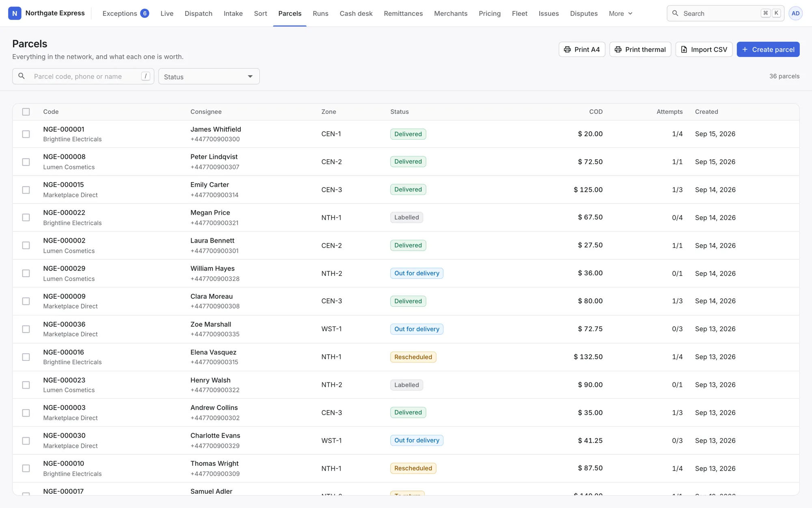Image resolution: width=812 pixels, height=508 pixels.
Task: Select the checkbox for parcel NGE-000008
Action: 26,162
